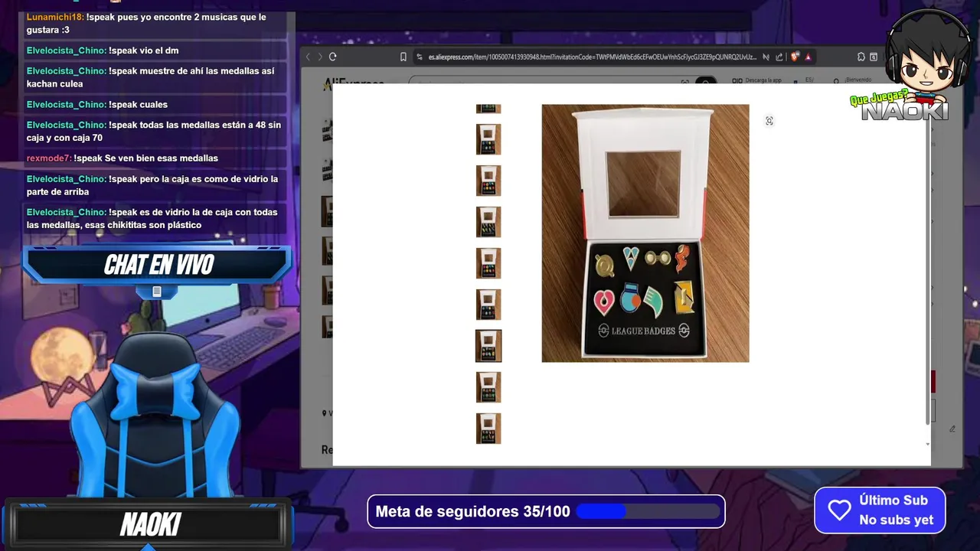Click the Meta de seguidores progress bar

pos(646,511)
